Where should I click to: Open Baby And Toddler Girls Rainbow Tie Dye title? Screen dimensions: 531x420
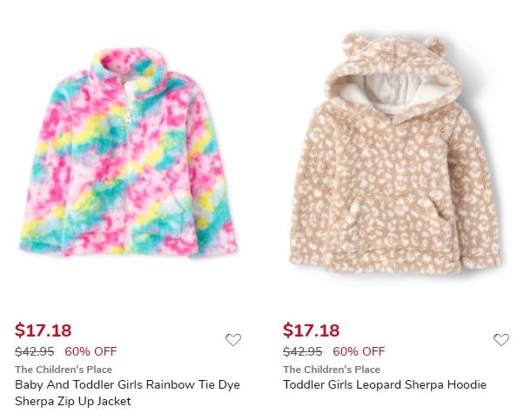128,384
